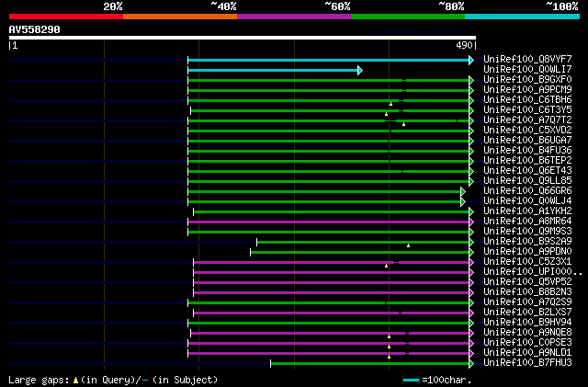Screen dimensions: 588x387
Task: Select the UniRef100_A9NQE8 label
Action: coord(527,333)
